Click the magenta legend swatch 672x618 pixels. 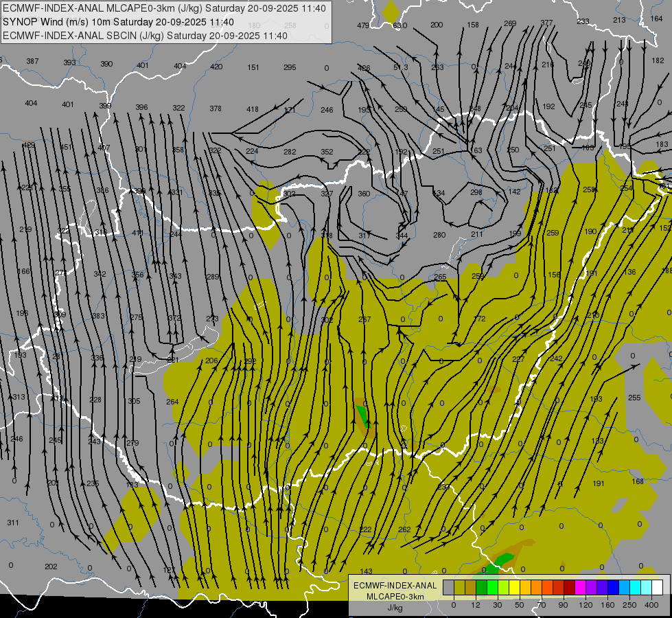click(580, 587)
